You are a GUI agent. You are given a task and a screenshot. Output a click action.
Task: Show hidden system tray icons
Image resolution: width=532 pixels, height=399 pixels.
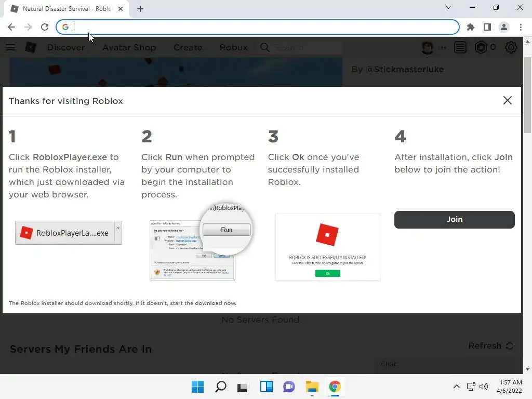pyautogui.click(x=457, y=387)
